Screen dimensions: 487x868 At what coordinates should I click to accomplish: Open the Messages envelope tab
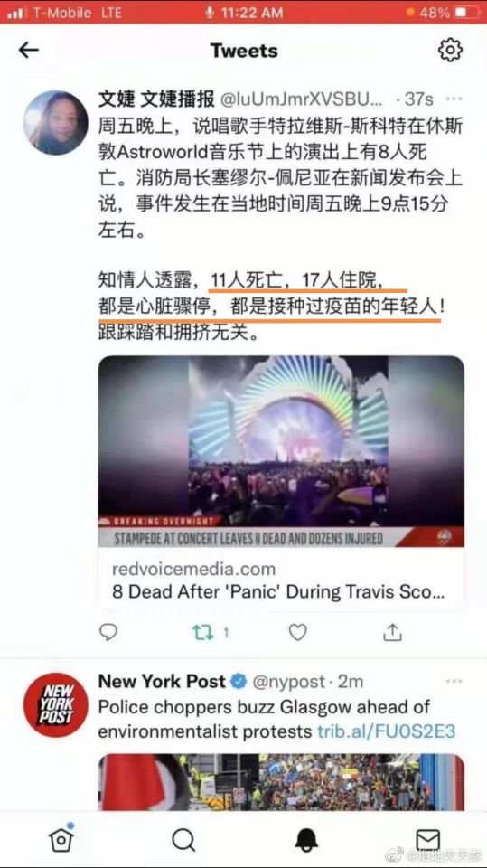pos(427,840)
